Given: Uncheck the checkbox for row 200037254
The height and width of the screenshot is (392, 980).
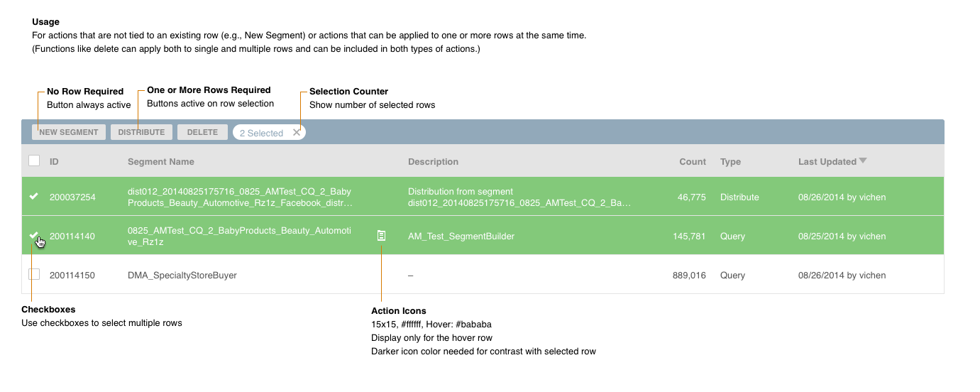Looking at the screenshot, I should (33, 197).
